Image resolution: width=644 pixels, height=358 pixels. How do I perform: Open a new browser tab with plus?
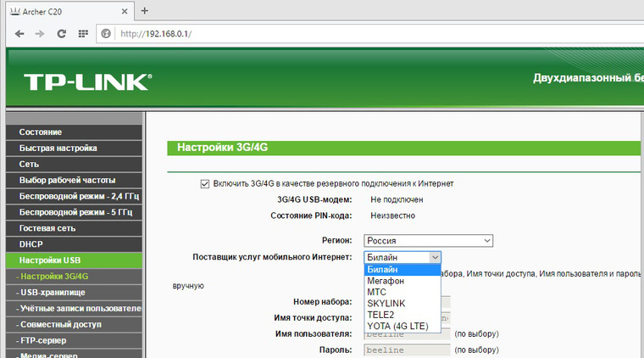(145, 11)
